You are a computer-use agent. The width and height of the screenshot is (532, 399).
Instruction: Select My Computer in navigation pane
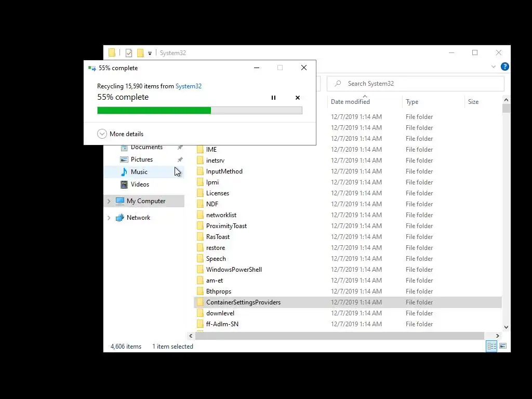[x=146, y=201]
